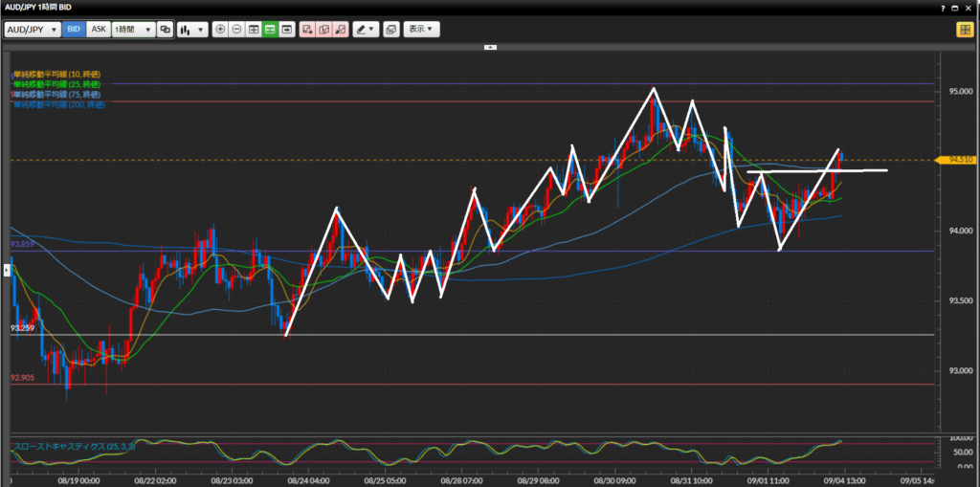Click the yellow crosshair icon at top right
Viewport: 980px width, 487px height.
tap(964, 30)
